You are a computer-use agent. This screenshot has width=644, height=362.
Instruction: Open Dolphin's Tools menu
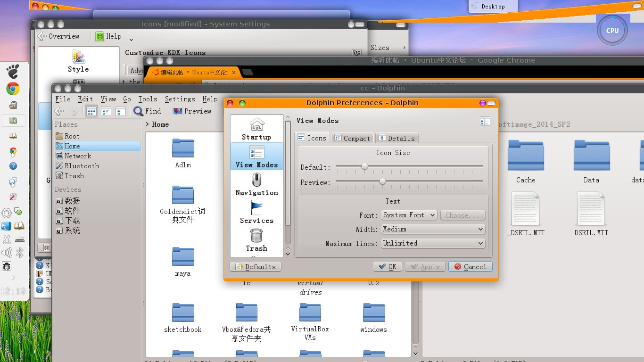(148, 99)
